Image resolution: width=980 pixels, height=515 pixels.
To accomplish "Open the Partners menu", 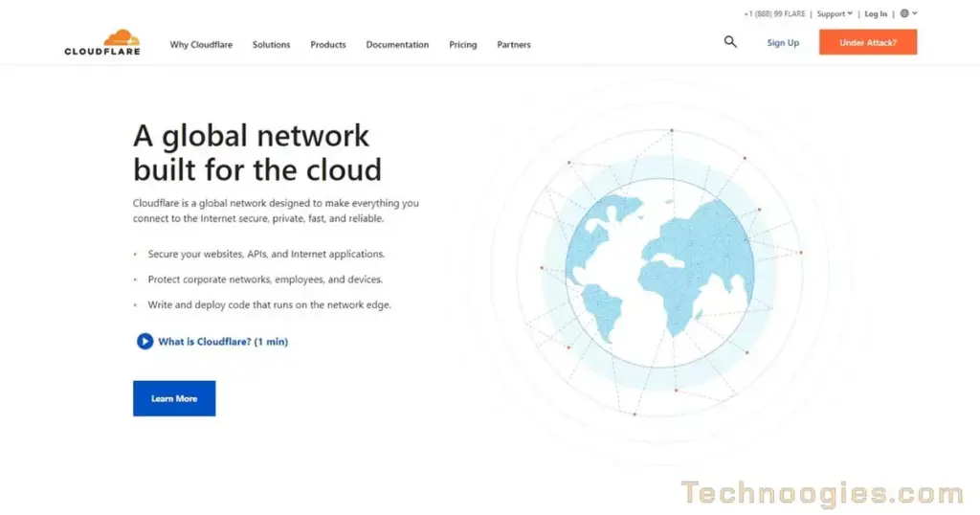I will coord(514,44).
